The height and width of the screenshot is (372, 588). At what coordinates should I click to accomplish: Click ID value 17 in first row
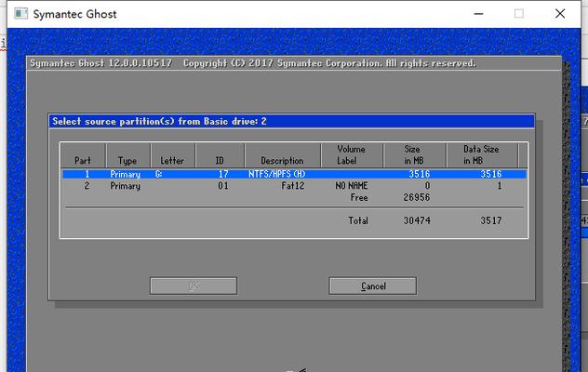[223, 174]
